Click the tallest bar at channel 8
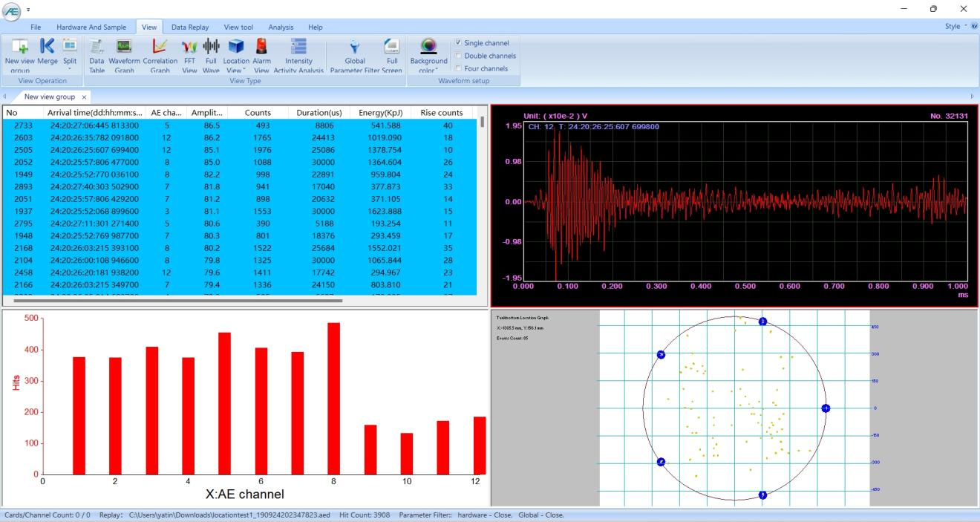This screenshot has height=522, width=980. (333, 399)
